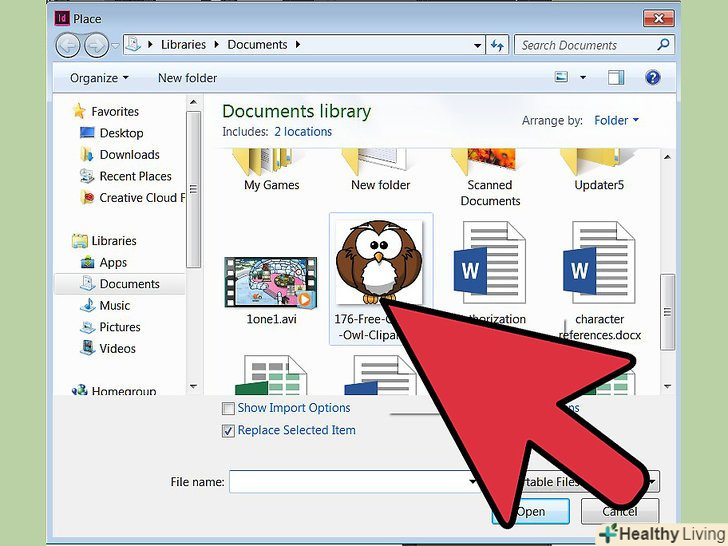Toggle the preview pane icon

pyautogui.click(x=616, y=78)
